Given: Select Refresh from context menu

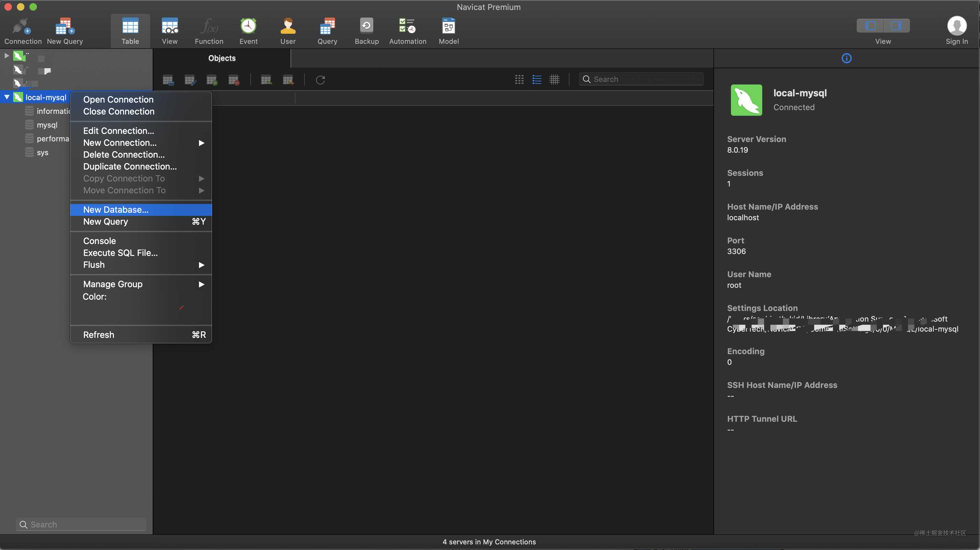Looking at the screenshot, I should click(x=99, y=334).
